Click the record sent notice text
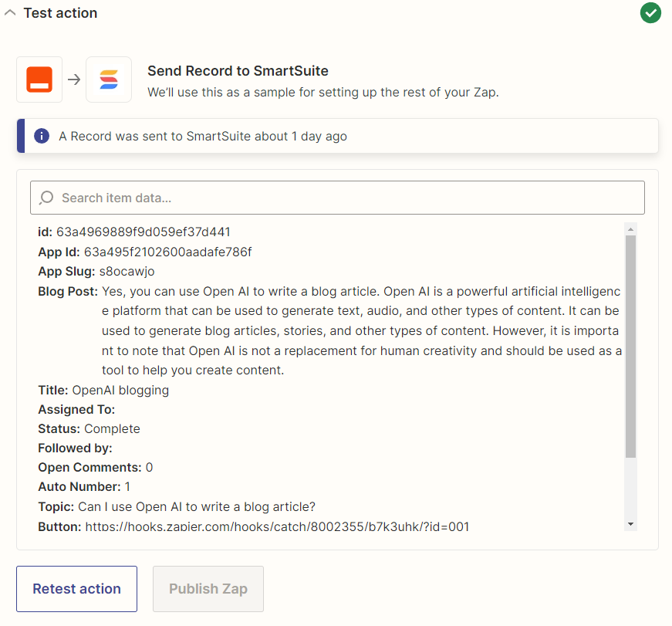 pos(203,137)
